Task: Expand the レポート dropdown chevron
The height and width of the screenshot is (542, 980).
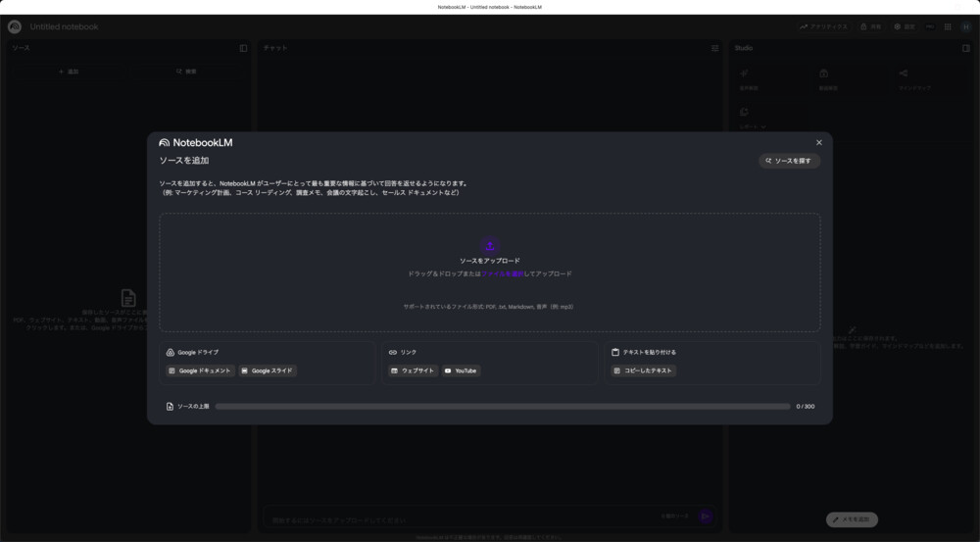Action: (763, 126)
